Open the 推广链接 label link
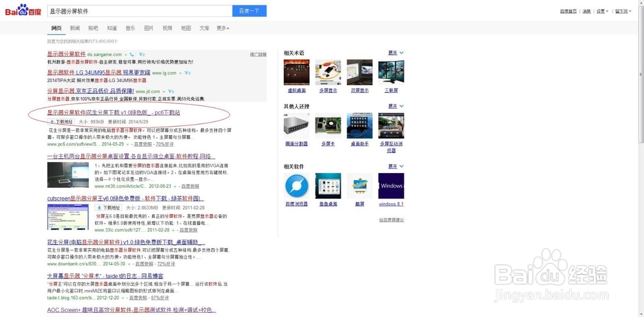 (258, 54)
